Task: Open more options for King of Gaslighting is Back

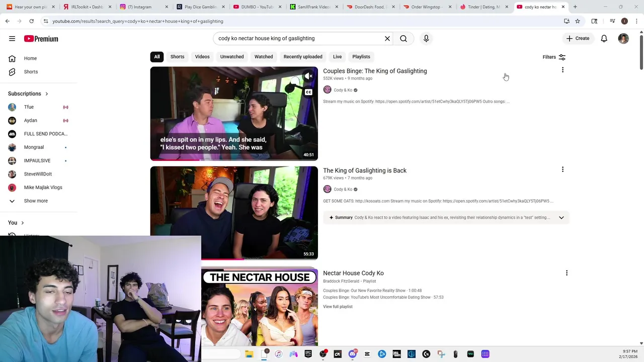Action: (562, 169)
